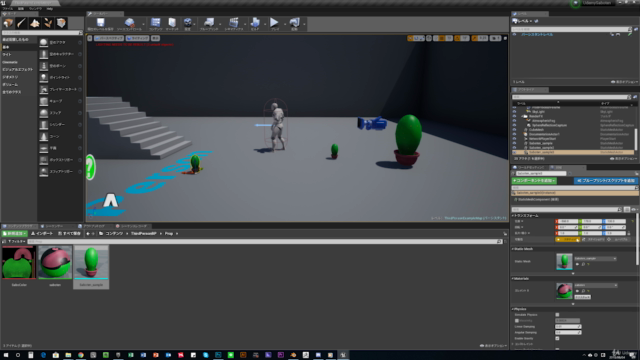Open the Settings toolbar icon

187,22
